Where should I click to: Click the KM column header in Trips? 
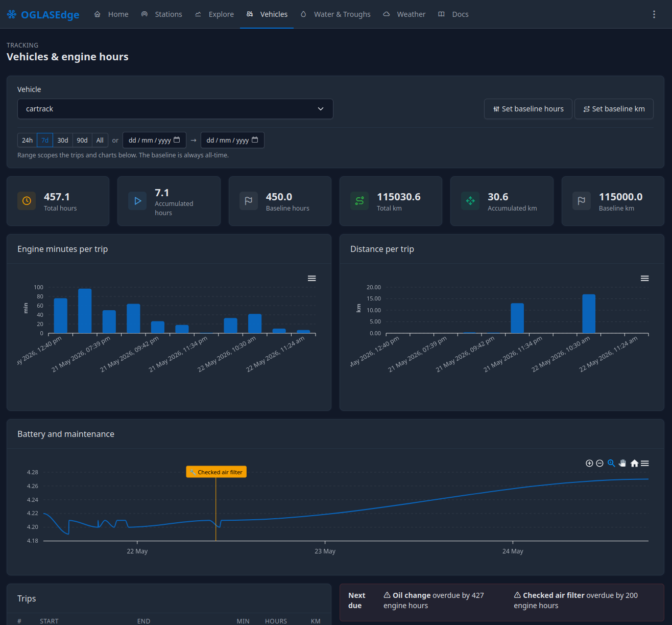click(x=316, y=621)
